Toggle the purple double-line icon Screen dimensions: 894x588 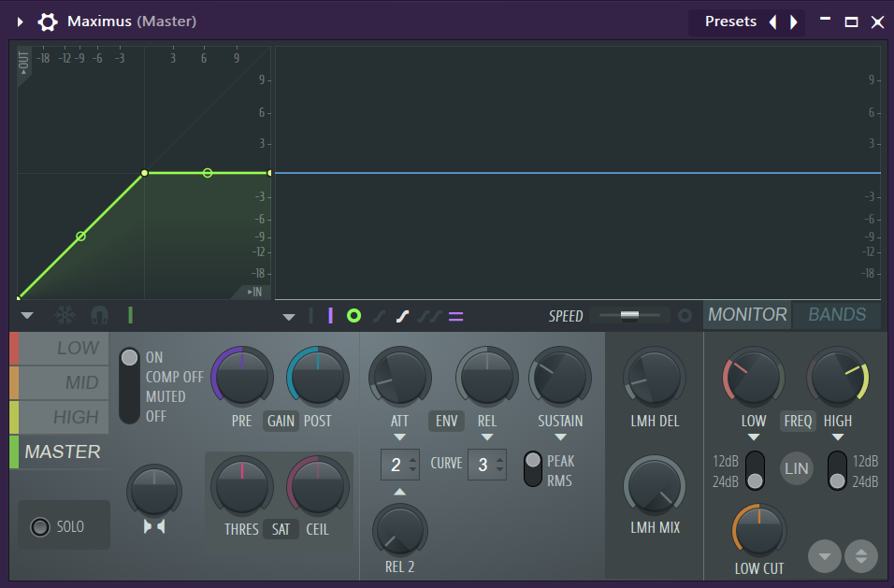click(455, 316)
